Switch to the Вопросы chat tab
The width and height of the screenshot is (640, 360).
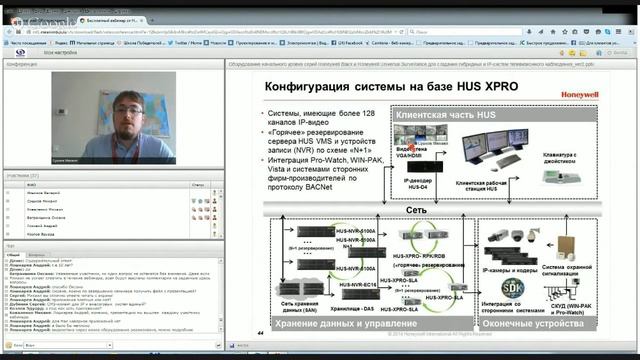coord(36,255)
